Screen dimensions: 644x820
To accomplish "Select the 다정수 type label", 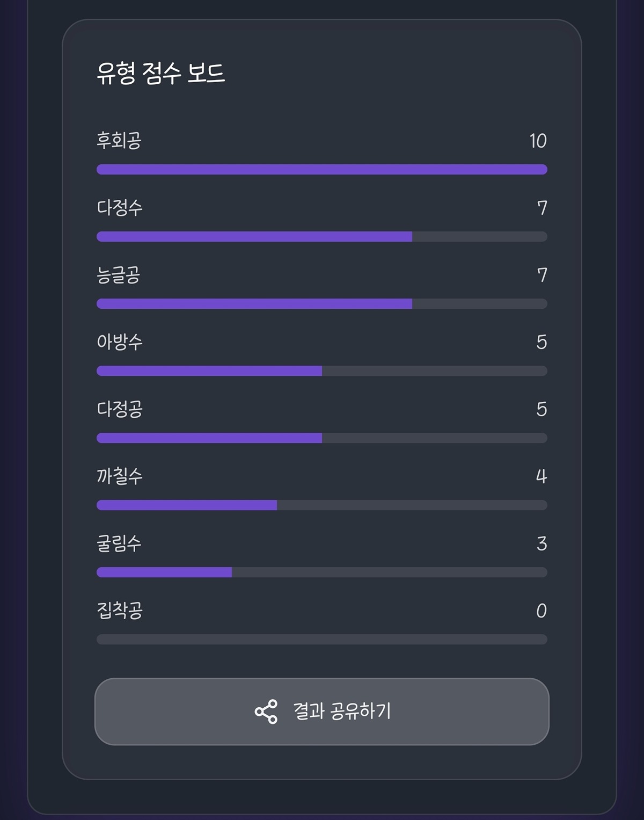I will pos(120,208).
